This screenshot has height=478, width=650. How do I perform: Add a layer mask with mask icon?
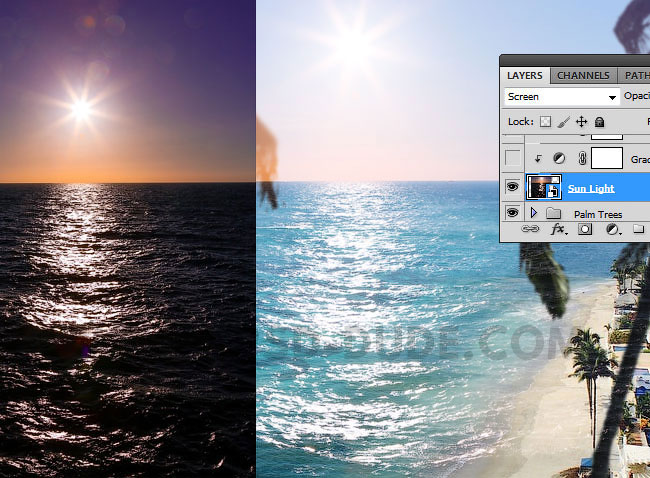tap(585, 229)
